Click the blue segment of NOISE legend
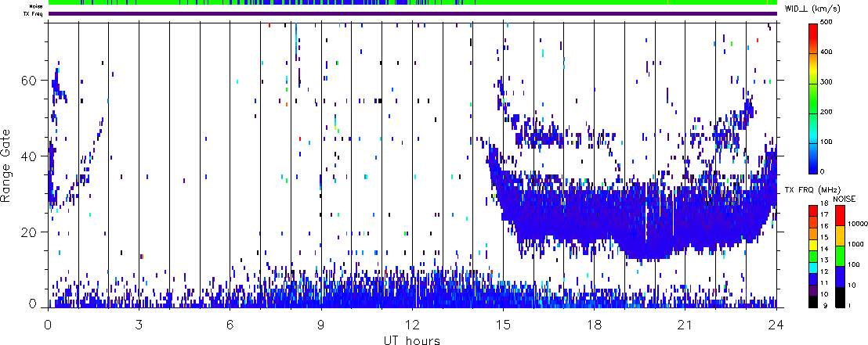Image resolution: width=868 pixels, height=345 pixels. pyautogui.click(x=839, y=276)
